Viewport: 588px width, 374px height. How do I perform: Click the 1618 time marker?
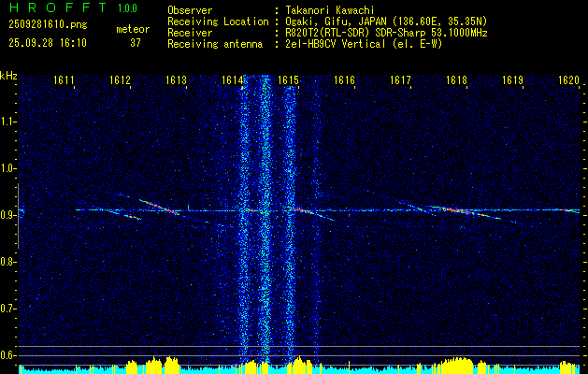tap(456, 81)
